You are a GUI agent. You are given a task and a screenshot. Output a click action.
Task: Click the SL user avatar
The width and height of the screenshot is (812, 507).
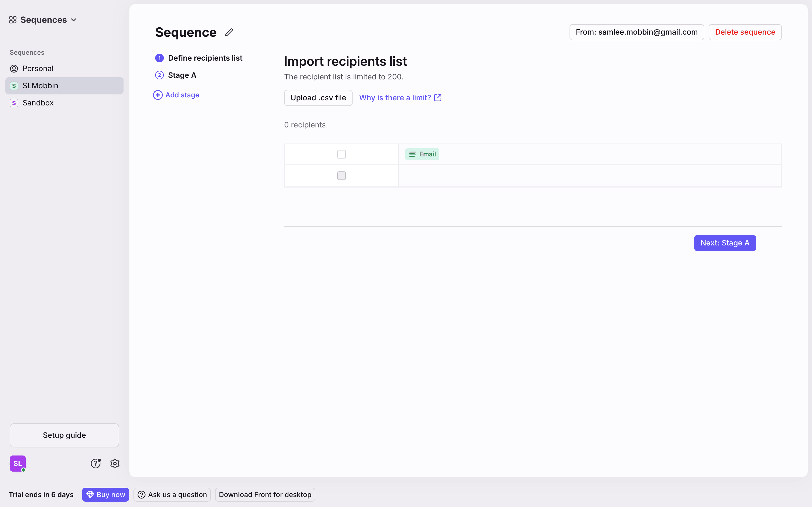click(x=18, y=464)
